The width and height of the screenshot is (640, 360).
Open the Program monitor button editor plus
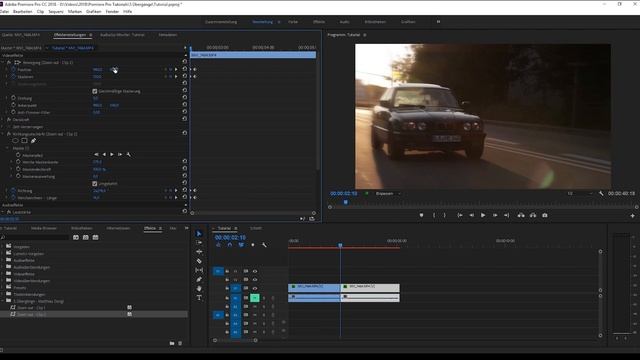coord(632,216)
